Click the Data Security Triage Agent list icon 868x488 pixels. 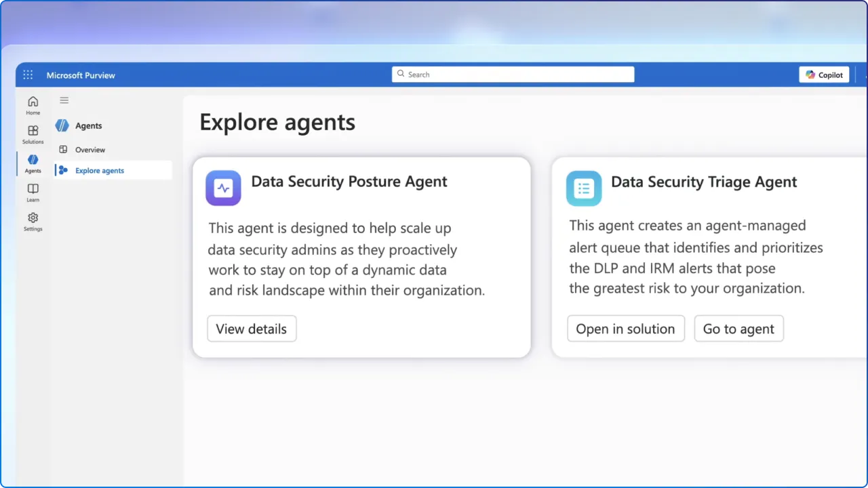(x=584, y=188)
